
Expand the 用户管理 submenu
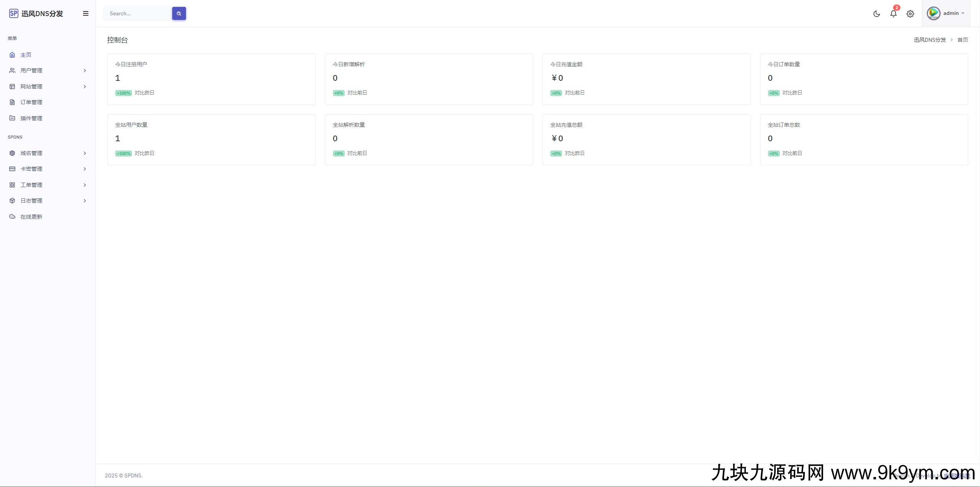pos(47,70)
